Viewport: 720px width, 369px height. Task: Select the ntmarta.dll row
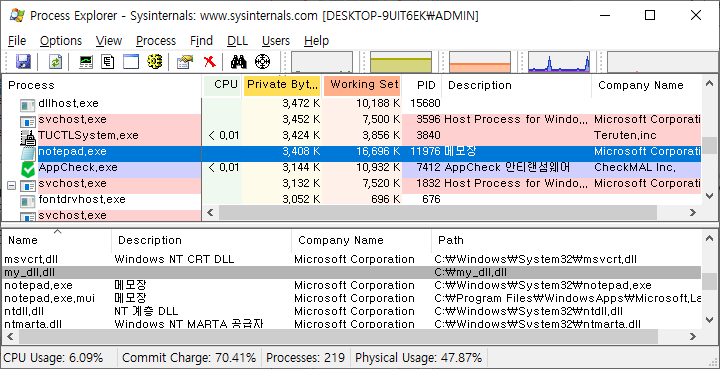coord(352,324)
